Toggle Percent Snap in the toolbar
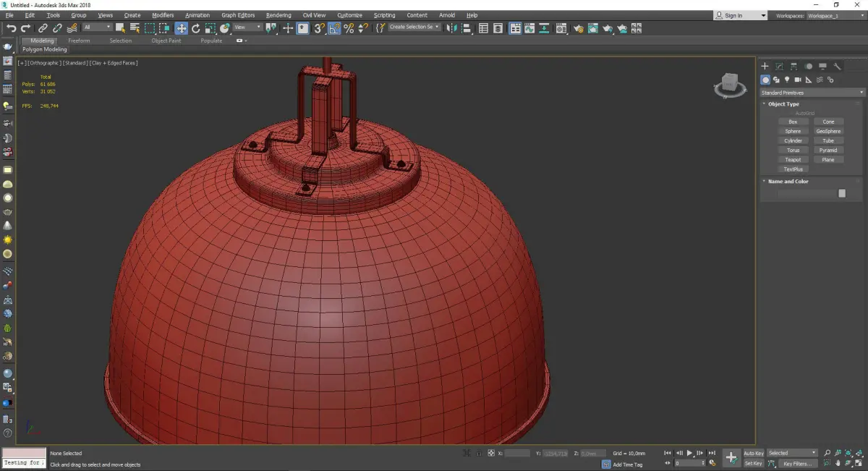 coord(349,28)
